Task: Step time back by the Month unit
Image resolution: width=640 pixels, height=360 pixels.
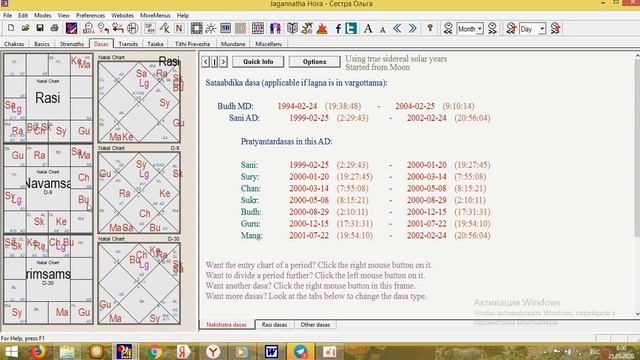Action: [448, 28]
